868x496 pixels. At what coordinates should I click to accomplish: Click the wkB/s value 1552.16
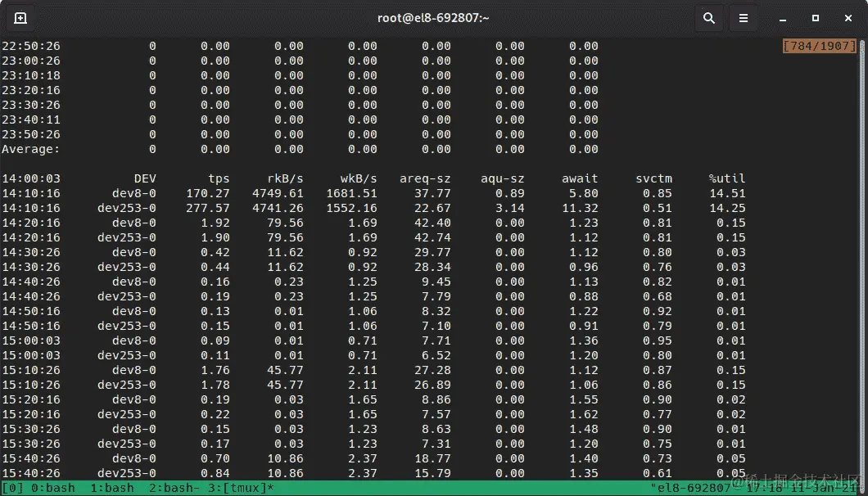pyautogui.click(x=351, y=208)
